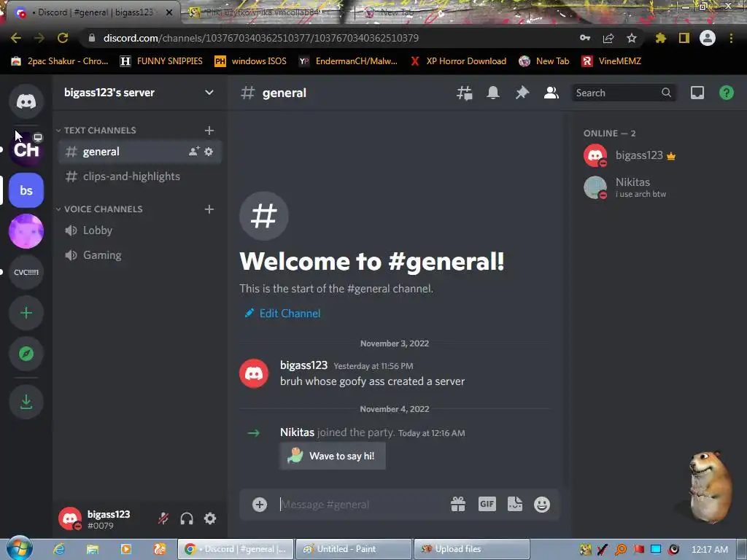747x560 pixels.
Task: Go back in browser
Action: [16, 38]
